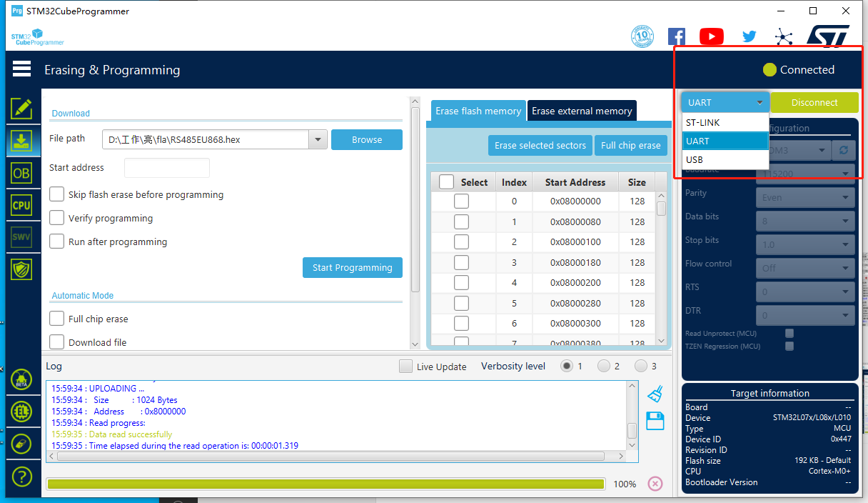Image resolution: width=868 pixels, height=503 pixels.
Task: Open the hamburger menu
Action: coord(21,69)
